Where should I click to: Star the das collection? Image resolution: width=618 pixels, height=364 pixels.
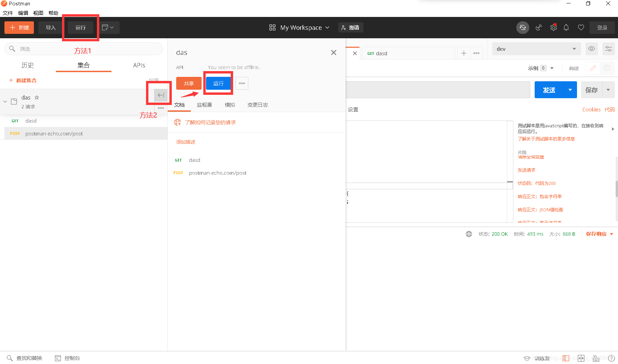coord(37,98)
